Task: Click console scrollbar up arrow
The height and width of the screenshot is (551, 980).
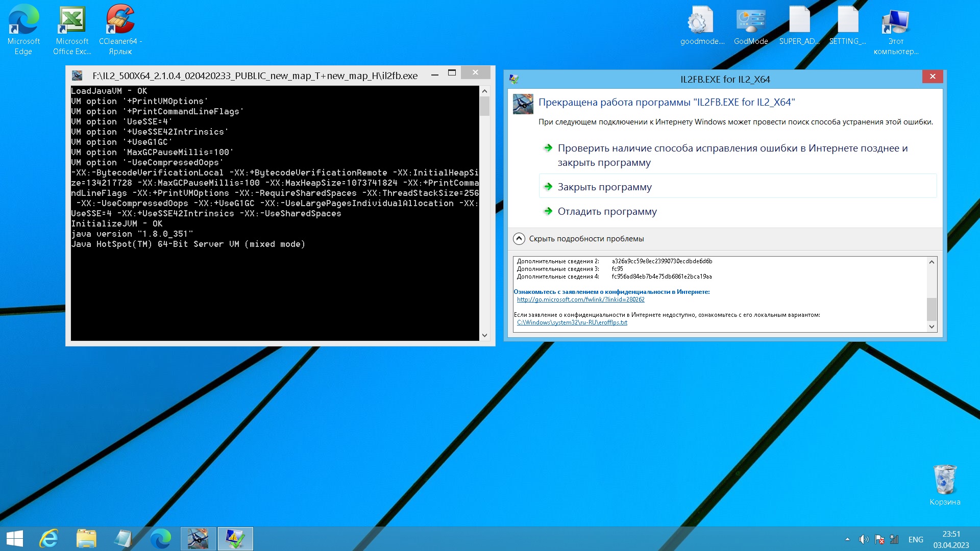Action: click(x=484, y=91)
